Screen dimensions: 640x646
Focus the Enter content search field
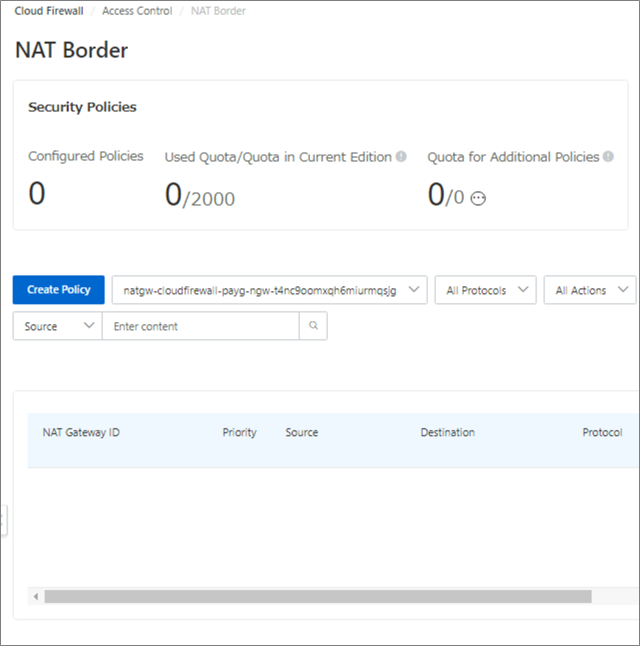point(200,326)
